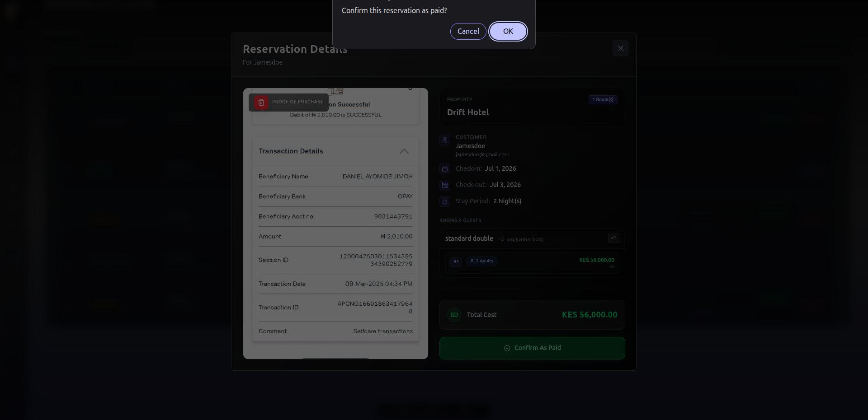Select the session ID number
868x420 pixels.
(376, 260)
